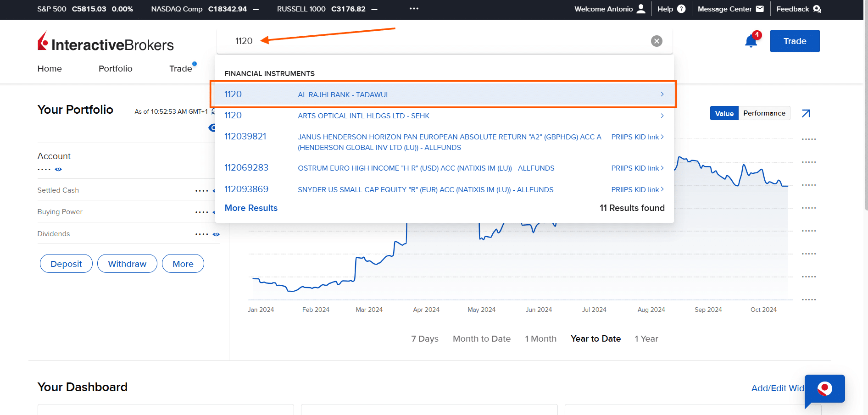The image size is (868, 415).
Task: Toggle portfolio value visibility eye near timestamp
Action: click(x=212, y=127)
